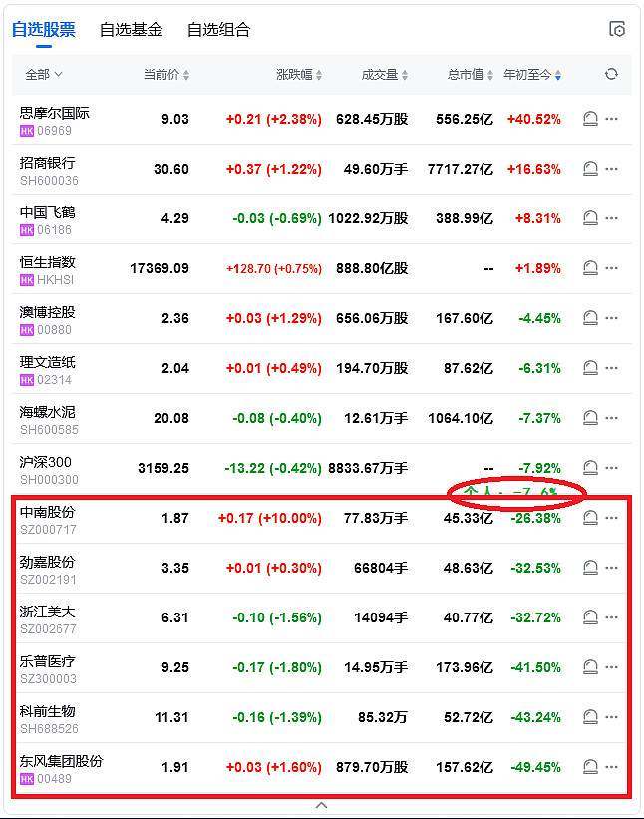Set alert bell for 东风集团股份

tap(590, 767)
